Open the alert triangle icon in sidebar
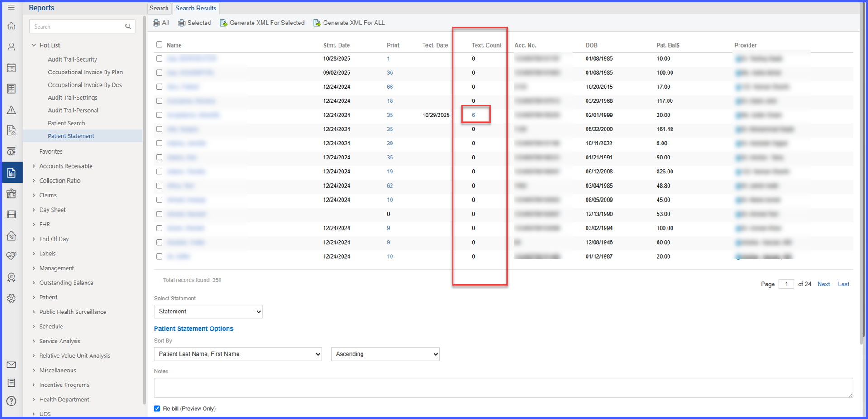Viewport: 868px width, 419px height. (x=11, y=110)
